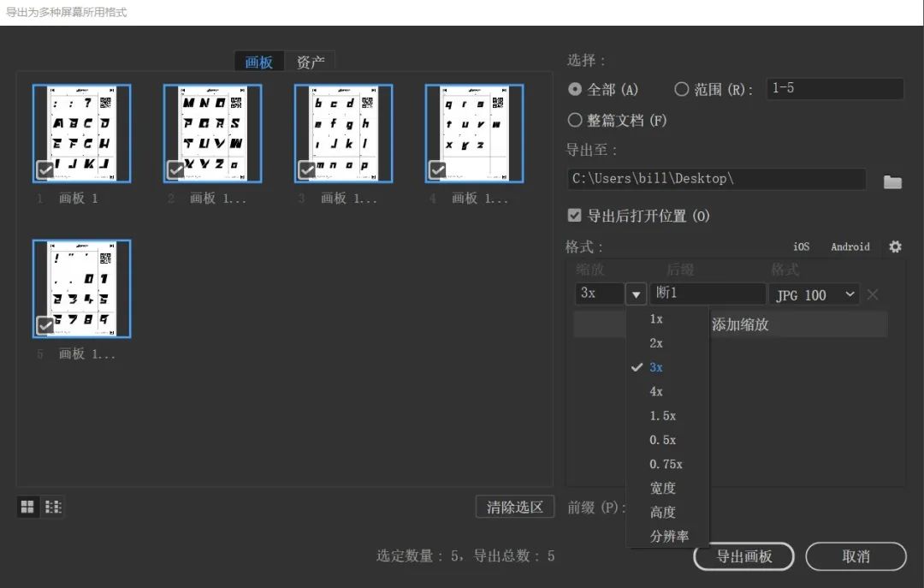This screenshot has width=924, height=588.
Task: Apply the iOS export preset
Action: point(801,246)
